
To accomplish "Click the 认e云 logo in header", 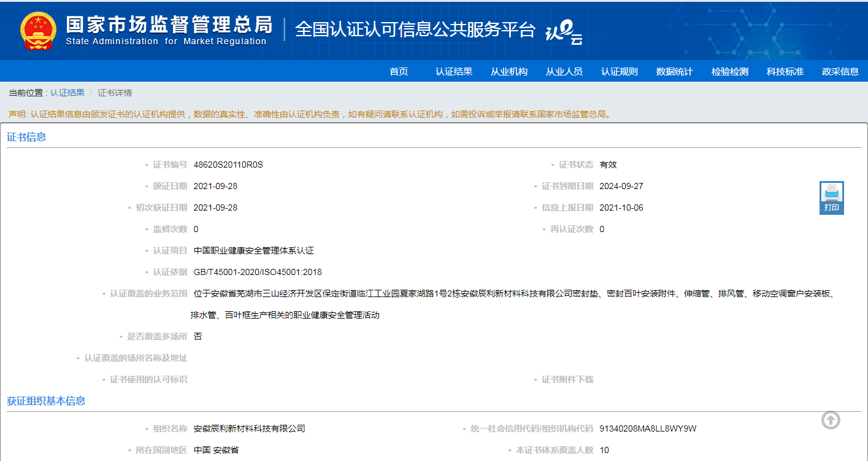I will [564, 33].
